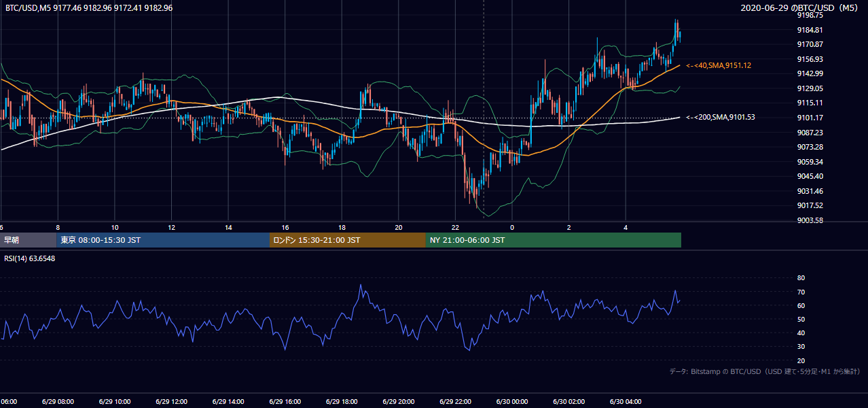Click the RSI scale value 70
The image size is (868, 408).
[x=801, y=292]
